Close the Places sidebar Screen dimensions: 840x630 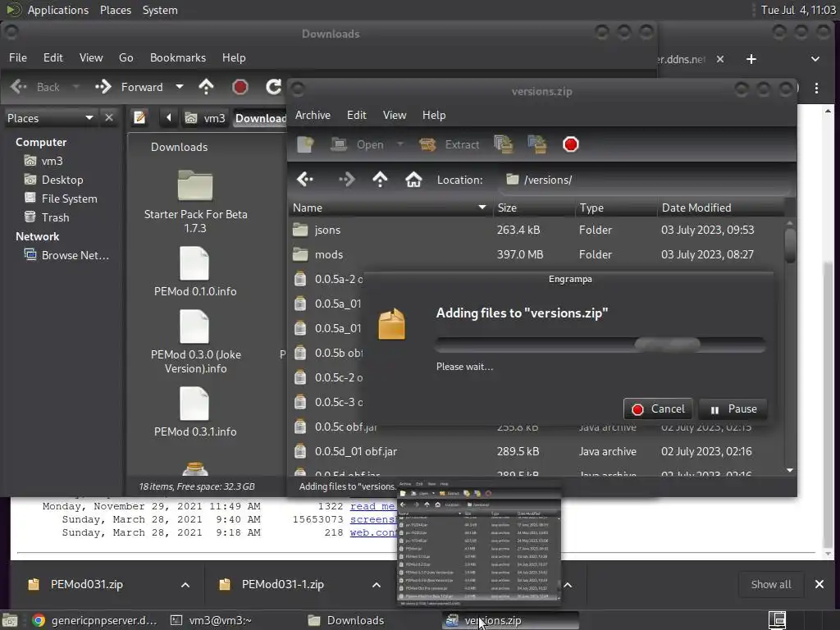coord(109,117)
